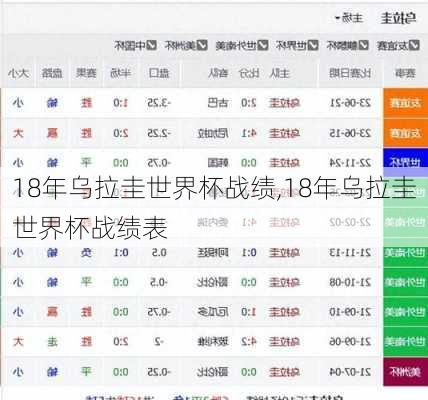Click the -3.25 handicap value
The image size is (428, 400).
pyautogui.click(x=159, y=103)
